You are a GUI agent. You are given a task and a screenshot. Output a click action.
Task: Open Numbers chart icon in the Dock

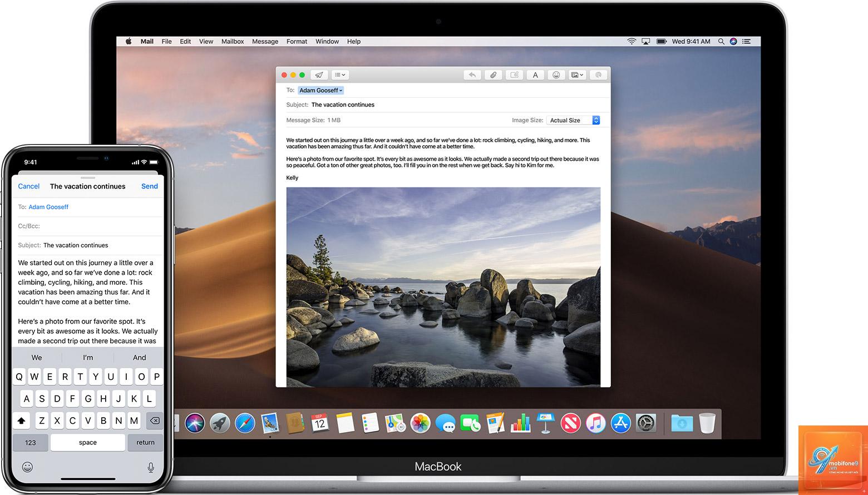coord(521,423)
